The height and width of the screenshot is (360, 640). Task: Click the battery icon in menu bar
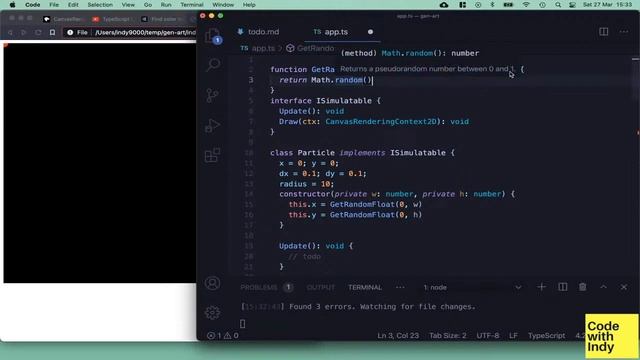[508, 5]
